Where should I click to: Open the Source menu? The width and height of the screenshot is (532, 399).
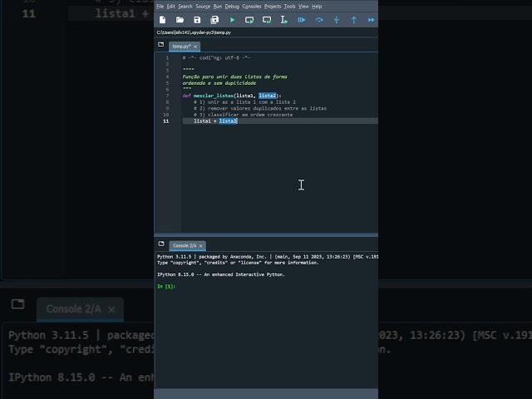[x=203, y=7]
